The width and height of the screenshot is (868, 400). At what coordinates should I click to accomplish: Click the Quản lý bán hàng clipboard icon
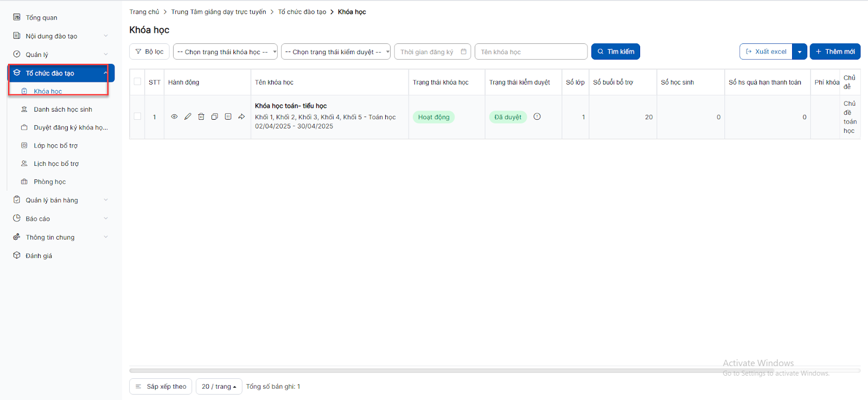[17, 200]
